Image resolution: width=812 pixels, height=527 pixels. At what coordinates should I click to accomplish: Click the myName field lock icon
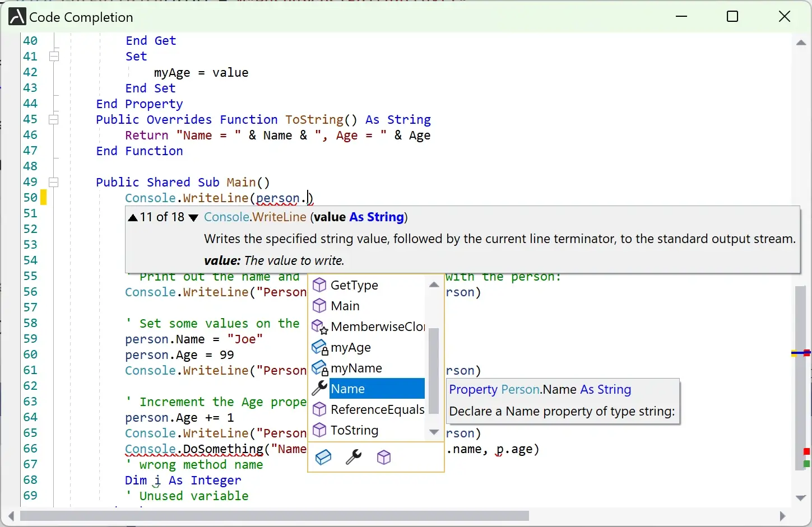[319, 368]
